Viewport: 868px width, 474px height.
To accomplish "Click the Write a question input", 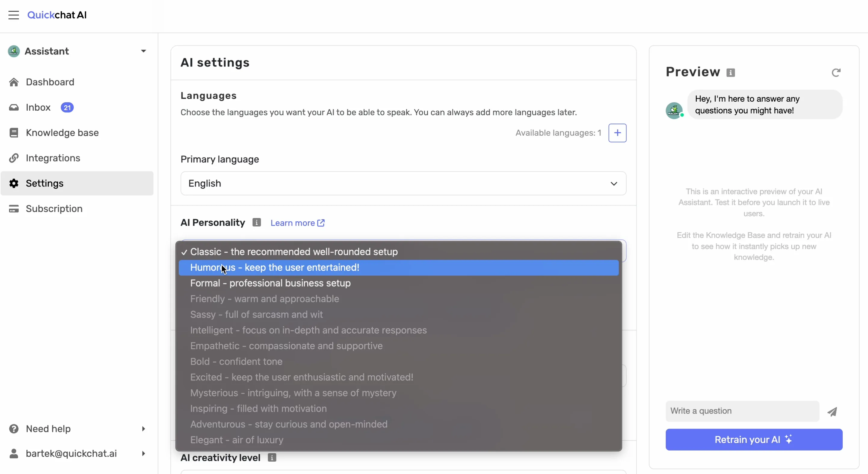I will tap(742, 411).
